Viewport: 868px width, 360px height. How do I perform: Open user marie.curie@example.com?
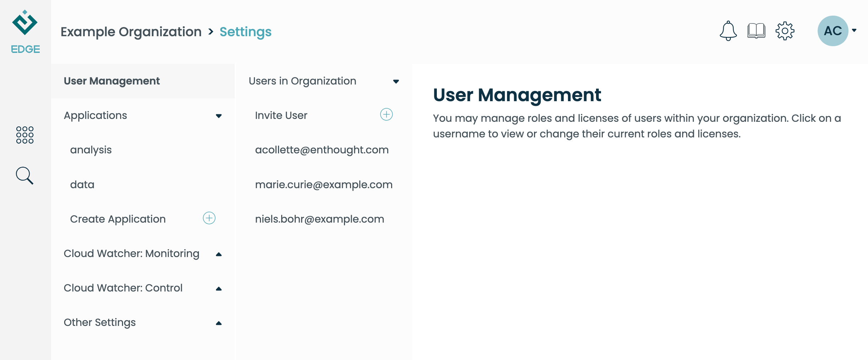(324, 185)
